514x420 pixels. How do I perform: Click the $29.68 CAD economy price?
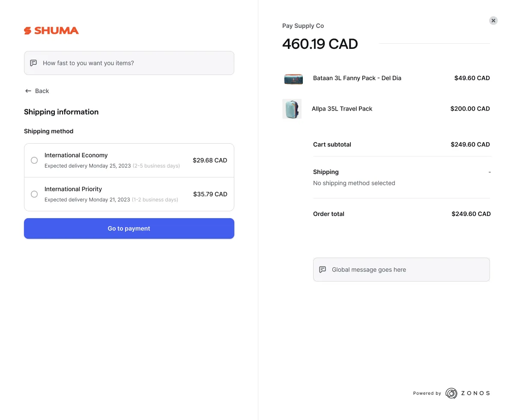point(210,160)
